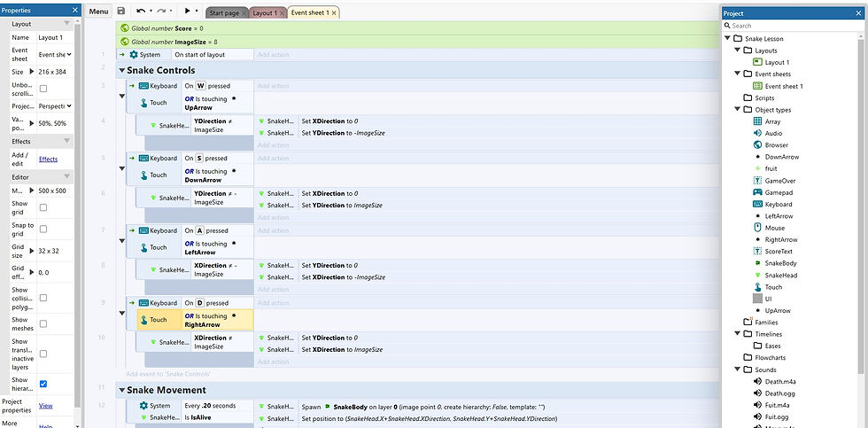Open the Event sheet dropdown in Properties
The image size is (868, 428).
coord(55,55)
